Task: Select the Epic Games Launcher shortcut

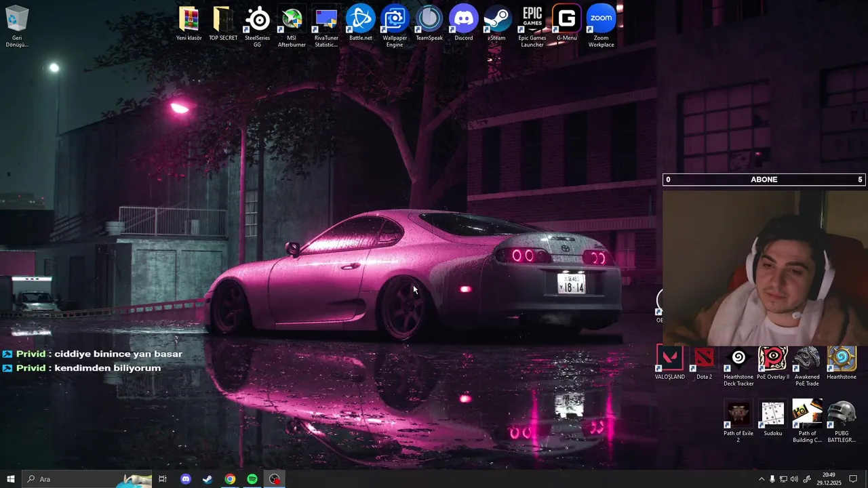Action: click(x=532, y=26)
